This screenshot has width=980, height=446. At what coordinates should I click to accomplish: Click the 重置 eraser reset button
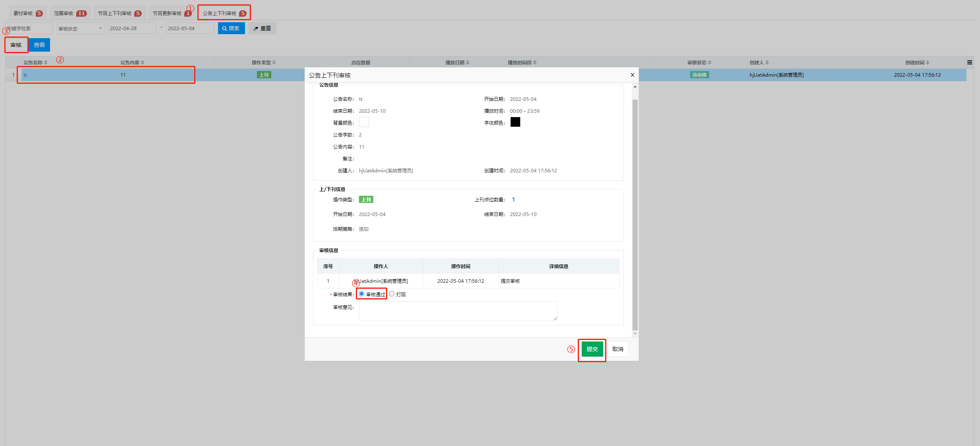pos(262,28)
